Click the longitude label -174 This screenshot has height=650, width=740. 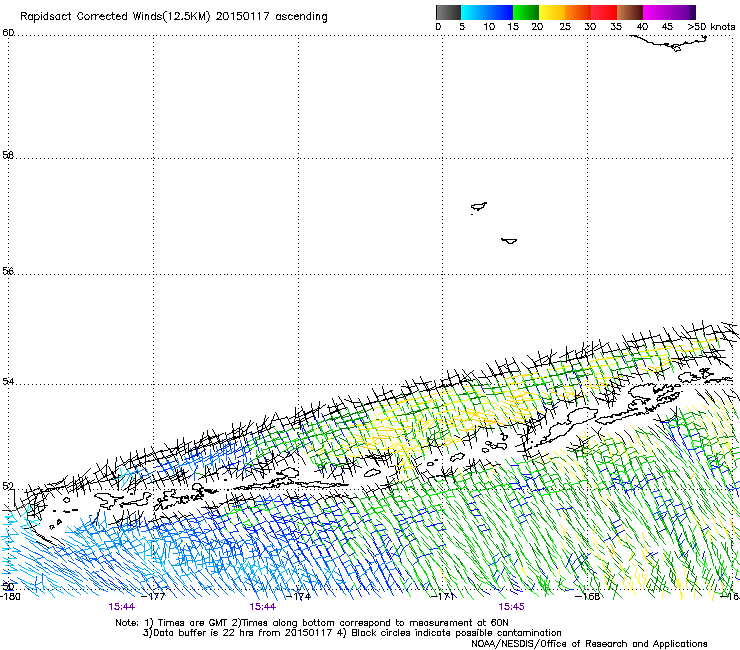pos(300,597)
